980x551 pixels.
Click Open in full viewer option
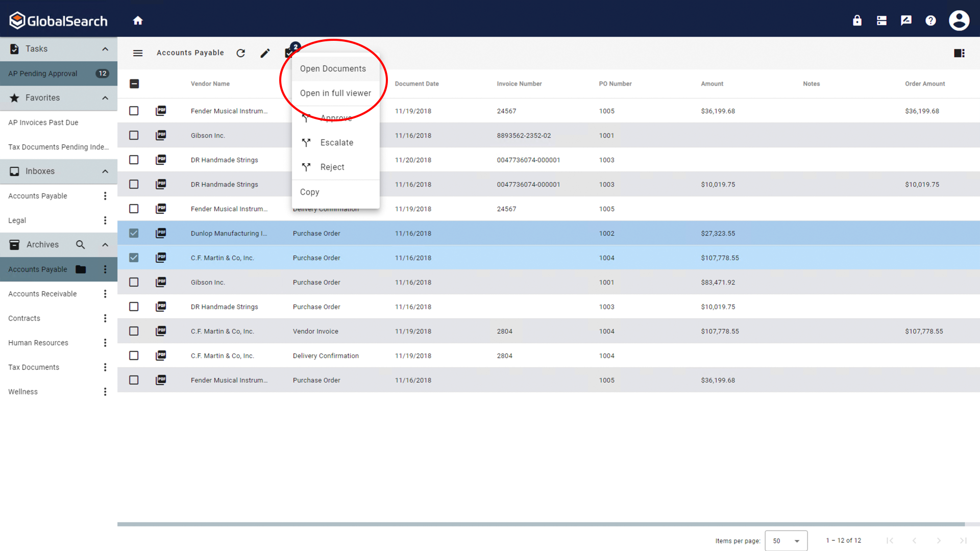(335, 92)
